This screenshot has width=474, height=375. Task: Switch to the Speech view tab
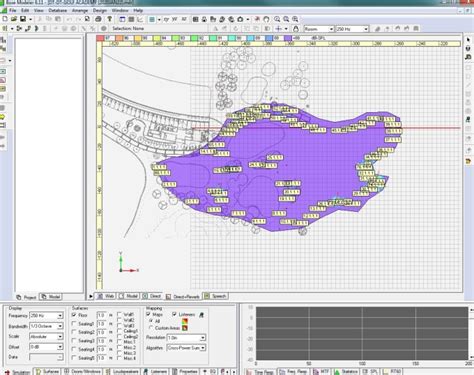point(216,296)
